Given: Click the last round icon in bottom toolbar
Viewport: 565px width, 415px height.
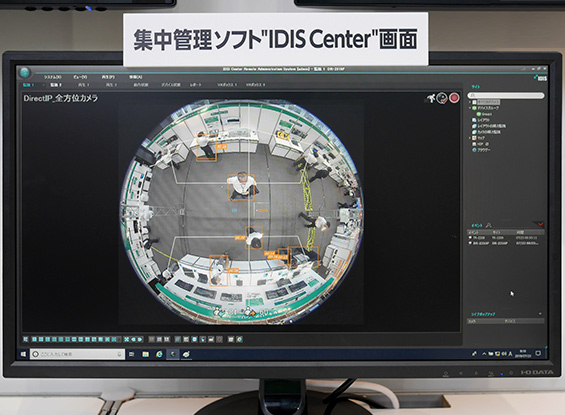Looking at the screenshot, I should tap(240, 339).
